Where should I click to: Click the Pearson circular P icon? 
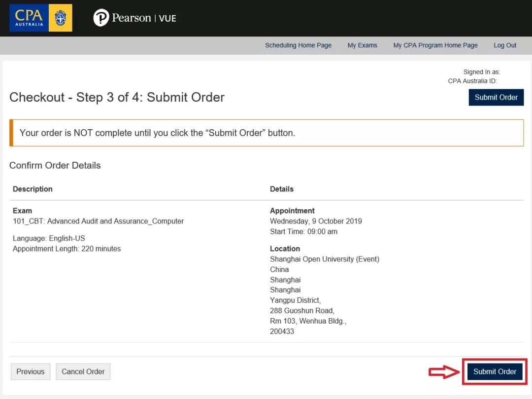click(x=101, y=18)
